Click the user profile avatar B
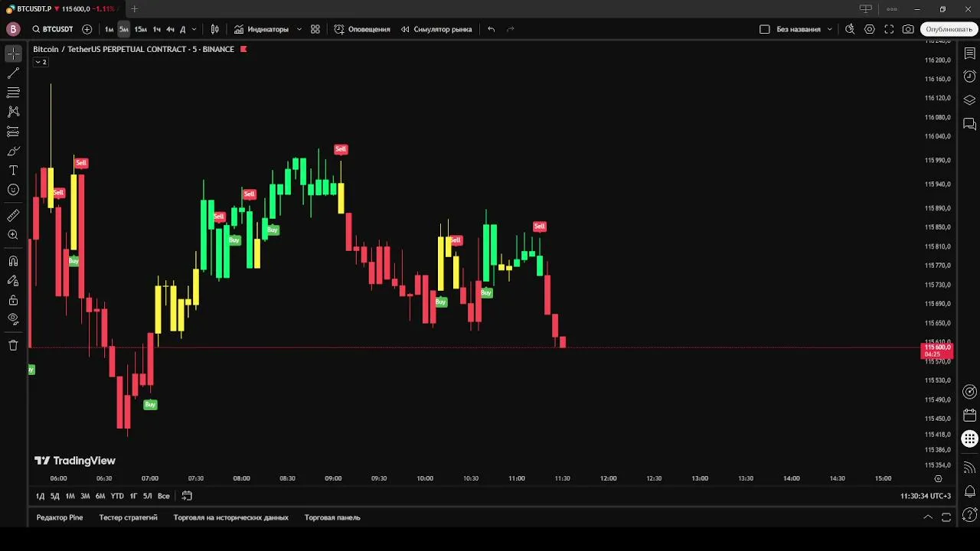 click(x=13, y=29)
